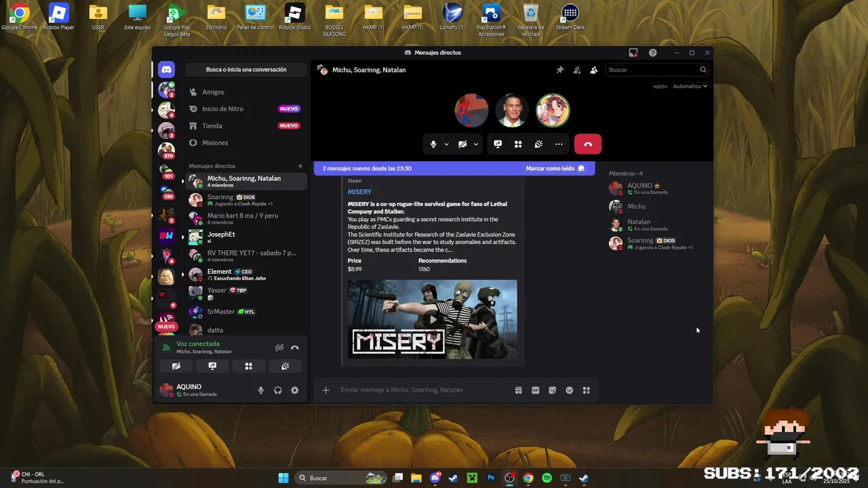The height and width of the screenshot is (488, 868).
Task: Open soundboard button in voice panel
Action: click(x=285, y=366)
